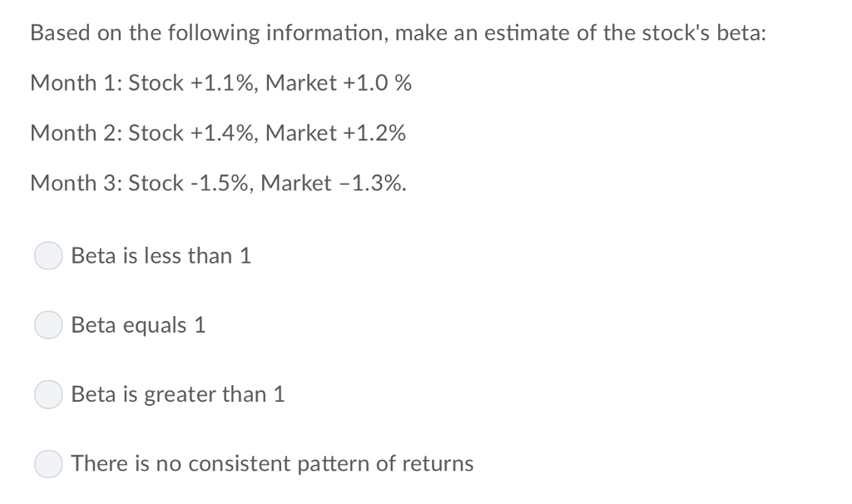Choose the "Beta equals 1" radio button

48,325
